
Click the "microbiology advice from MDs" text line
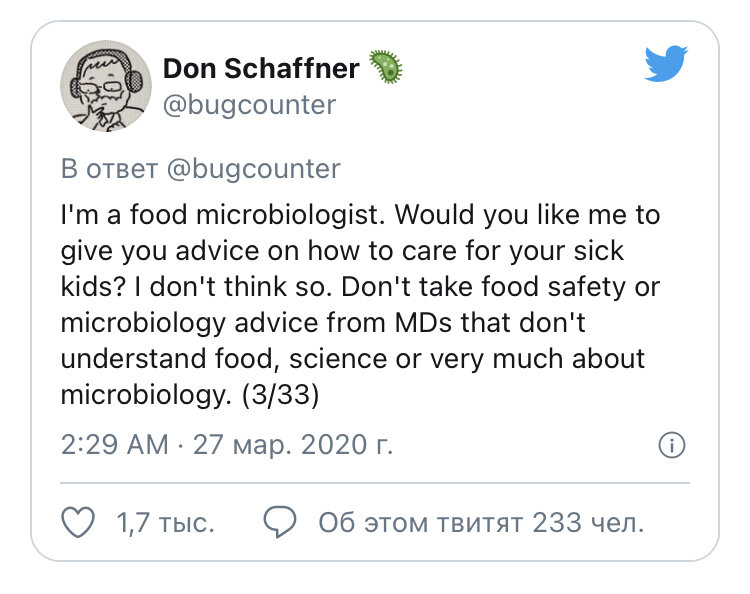click(x=323, y=323)
